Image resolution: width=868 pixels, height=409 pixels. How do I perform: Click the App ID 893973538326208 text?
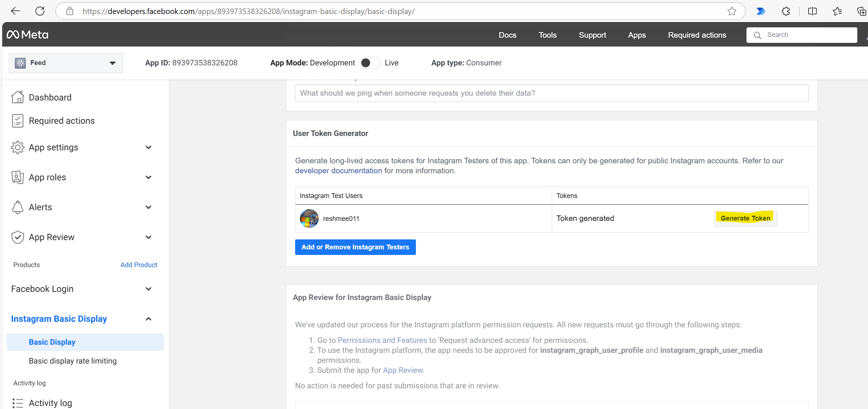191,63
